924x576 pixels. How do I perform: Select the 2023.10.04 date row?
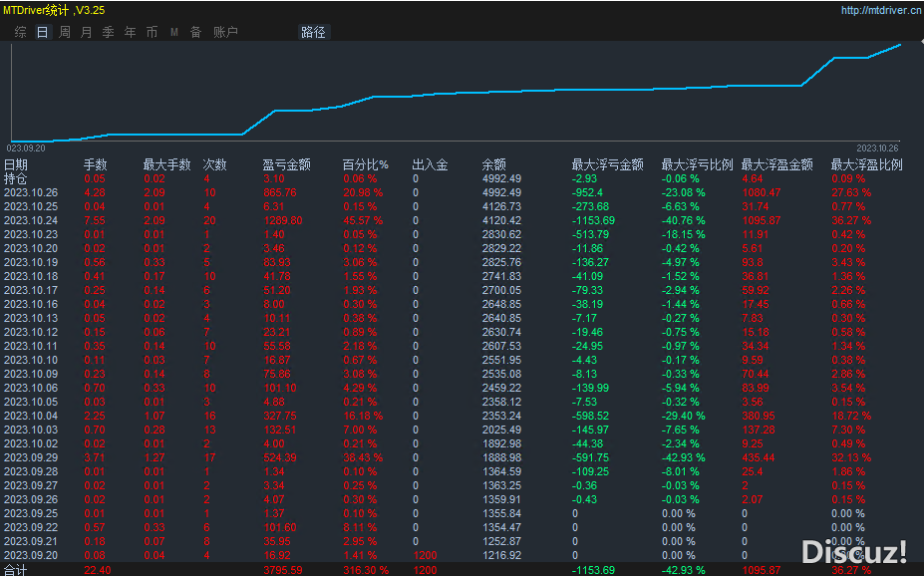[x=462, y=416]
